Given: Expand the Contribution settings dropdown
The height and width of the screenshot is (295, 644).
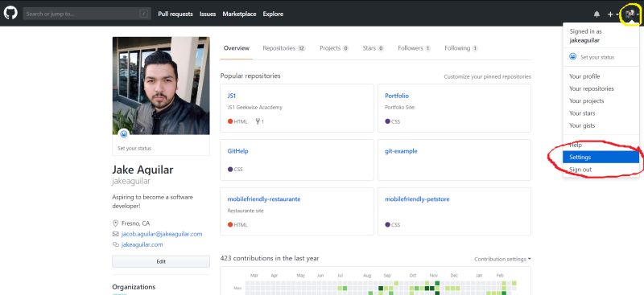Looking at the screenshot, I should (502, 260).
